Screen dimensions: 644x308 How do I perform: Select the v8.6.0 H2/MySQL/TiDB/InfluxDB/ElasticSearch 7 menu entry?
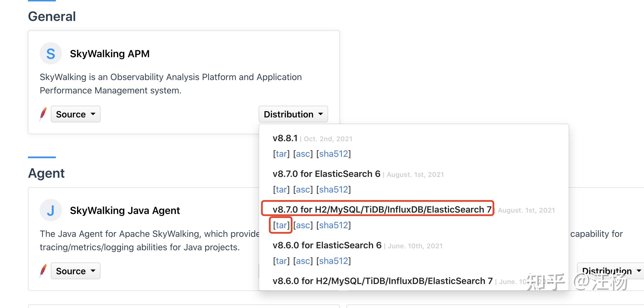point(382,281)
